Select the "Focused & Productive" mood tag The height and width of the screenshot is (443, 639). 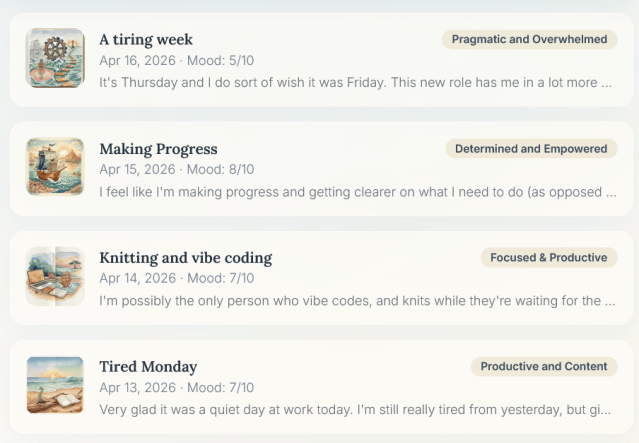[x=548, y=258]
